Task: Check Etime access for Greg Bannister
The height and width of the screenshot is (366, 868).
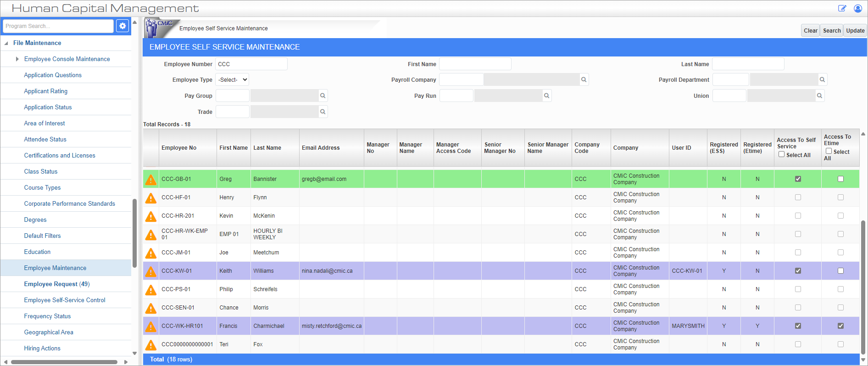Action: point(840,179)
